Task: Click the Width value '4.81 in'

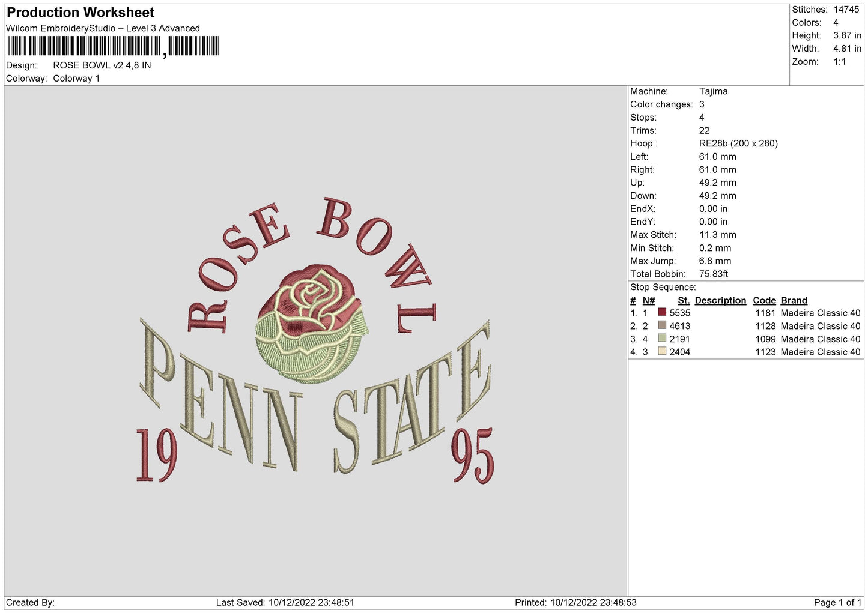Action: tap(847, 49)
